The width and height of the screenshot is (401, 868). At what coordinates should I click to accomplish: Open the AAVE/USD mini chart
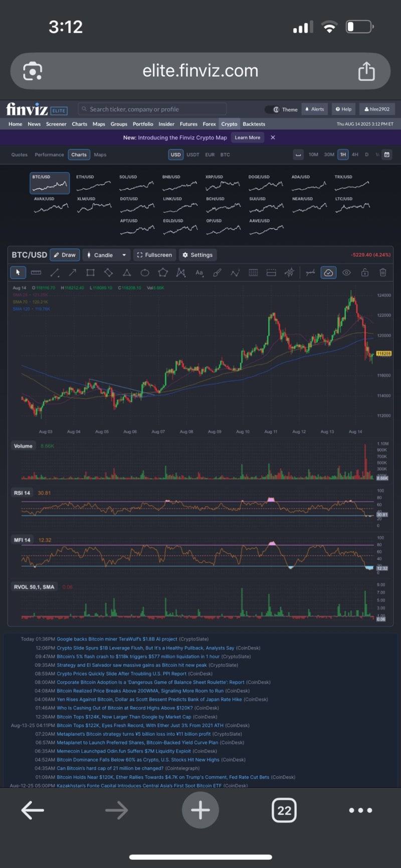(x=266, y=227)
